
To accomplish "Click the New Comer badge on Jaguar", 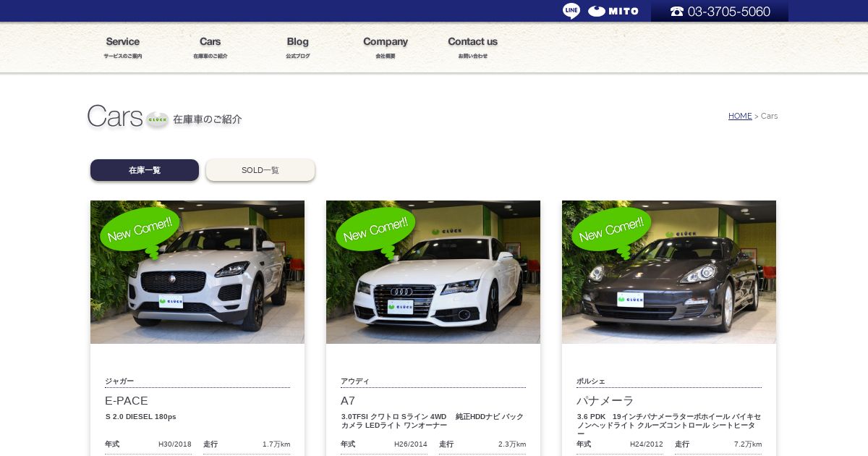I will tap(140, 232).
